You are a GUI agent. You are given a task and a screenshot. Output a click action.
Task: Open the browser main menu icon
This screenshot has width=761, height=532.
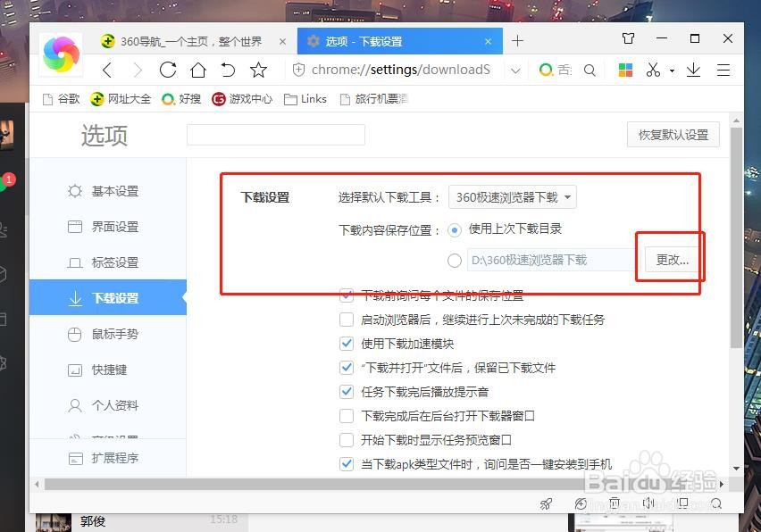722,69
